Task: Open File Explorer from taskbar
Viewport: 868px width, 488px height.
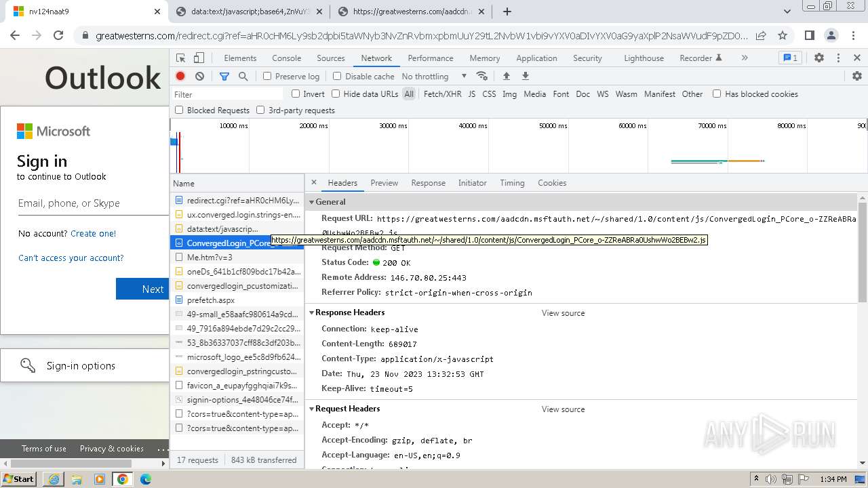Action: click(x=77, y=479)
